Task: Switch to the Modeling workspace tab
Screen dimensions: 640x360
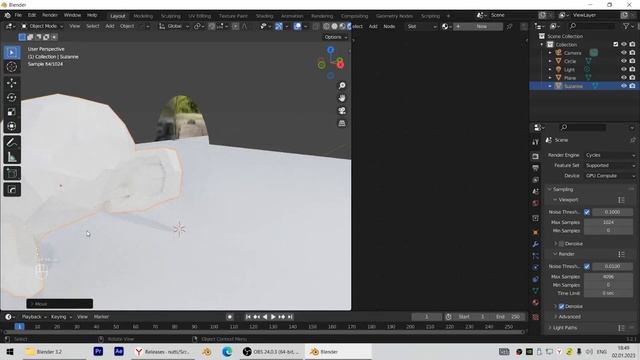Action: (143, 16)
